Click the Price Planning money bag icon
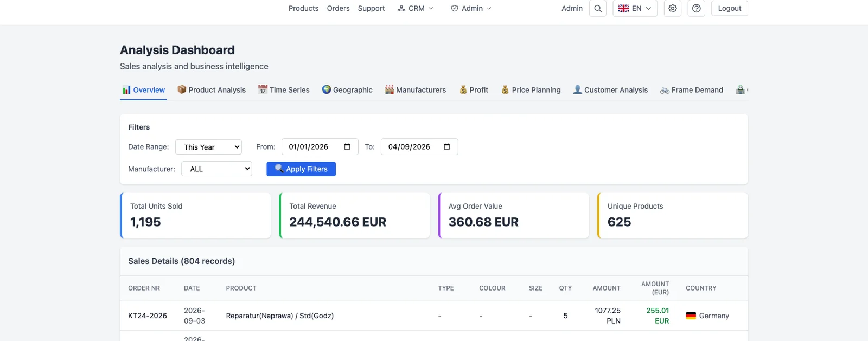The width and height of the screenshot is (868, 341). (505, 89)
